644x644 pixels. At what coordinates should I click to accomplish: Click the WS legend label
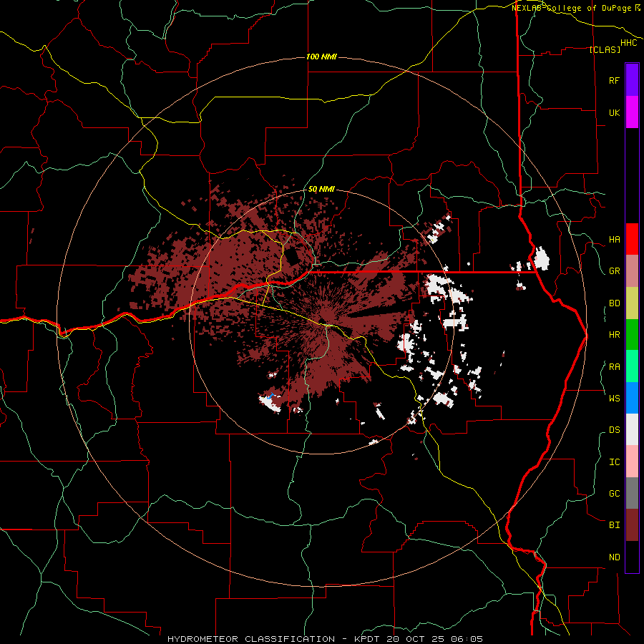(x=614, y=399)
